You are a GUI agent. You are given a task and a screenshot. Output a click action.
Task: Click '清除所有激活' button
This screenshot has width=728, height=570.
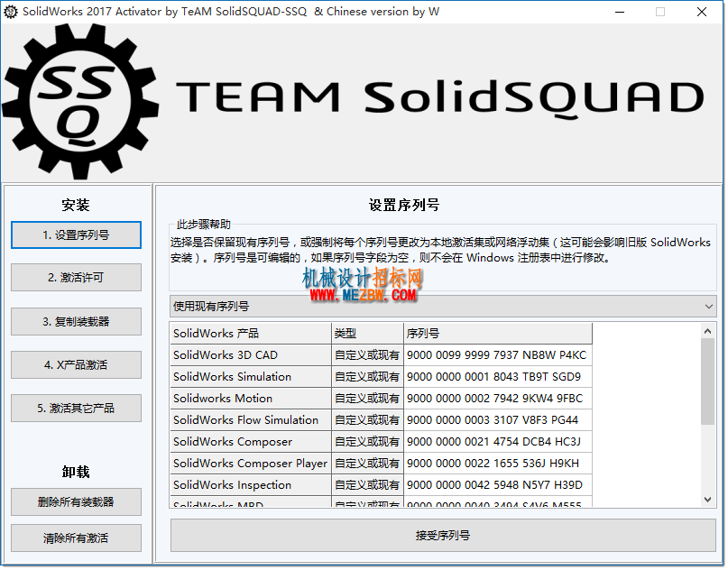76,538
